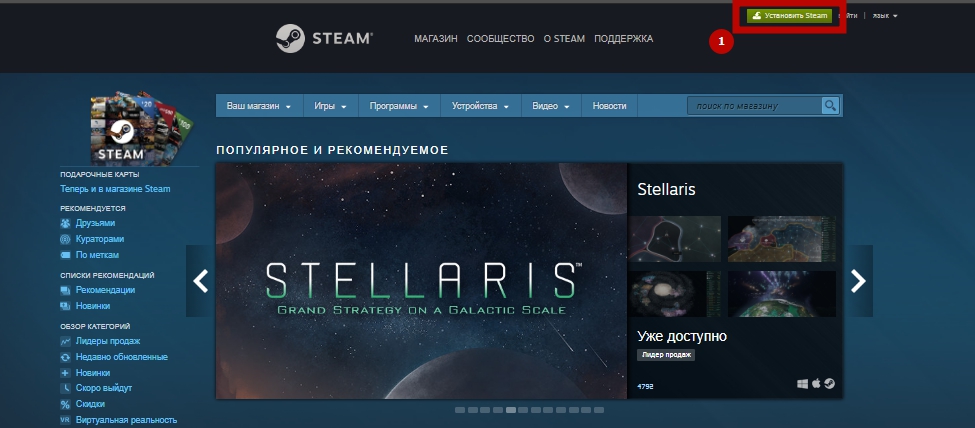Click the Stellaris title text
Image resolution: width=975 pixels, height=428 pixels.
(x=666, y=190)
